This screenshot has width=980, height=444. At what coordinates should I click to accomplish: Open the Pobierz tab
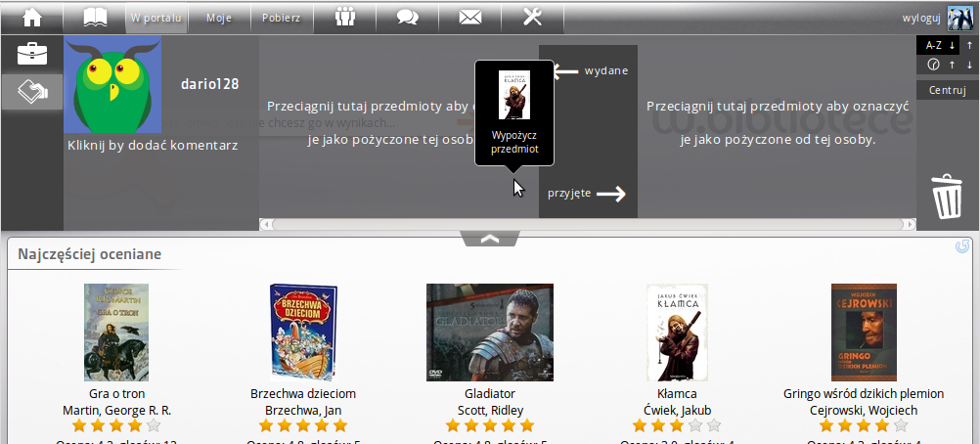(282, 18)
